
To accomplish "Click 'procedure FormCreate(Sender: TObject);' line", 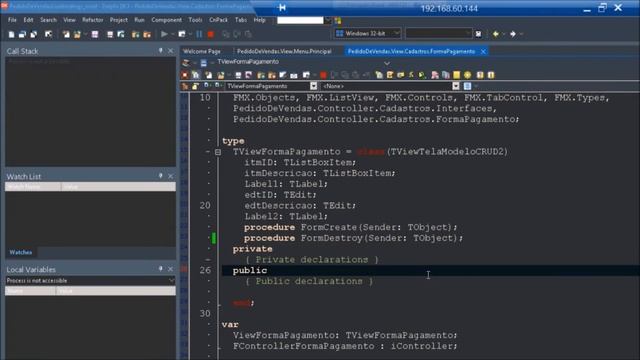I will click(x=351, y=227).
